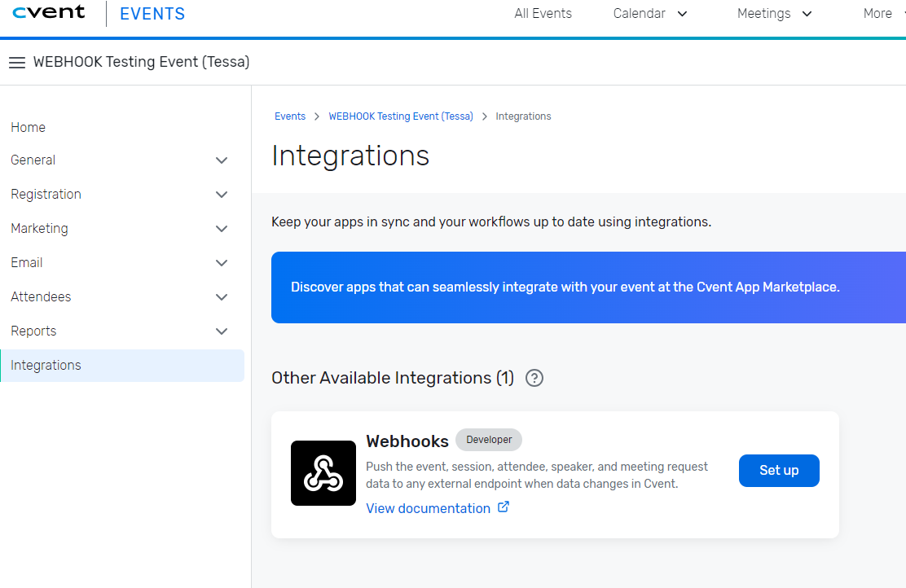Expand the Reports sidebar section
The image size is (906, 588).
121,331
